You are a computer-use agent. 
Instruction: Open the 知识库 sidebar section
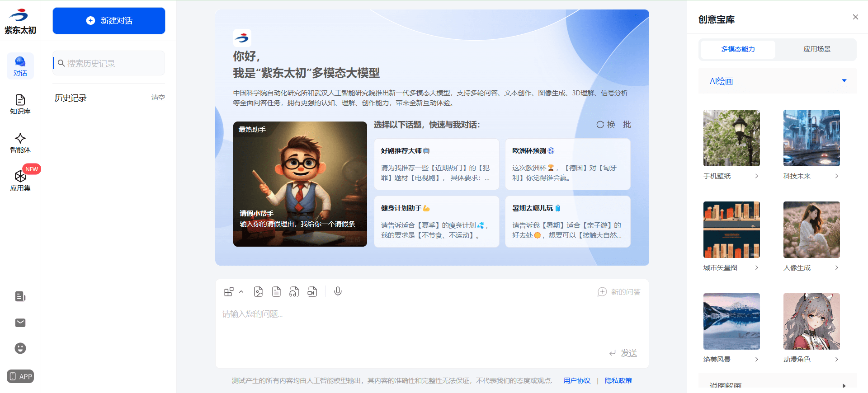click(20, 104)
